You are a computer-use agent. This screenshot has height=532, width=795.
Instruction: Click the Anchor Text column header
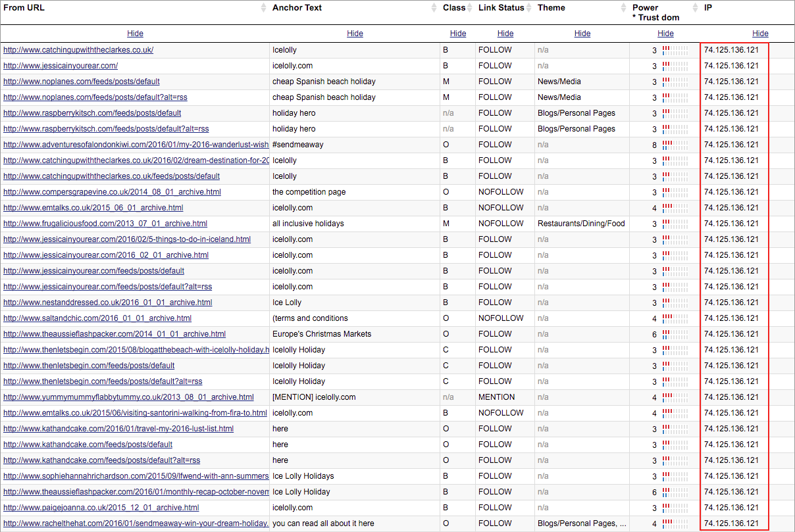(x=297, y=8)
